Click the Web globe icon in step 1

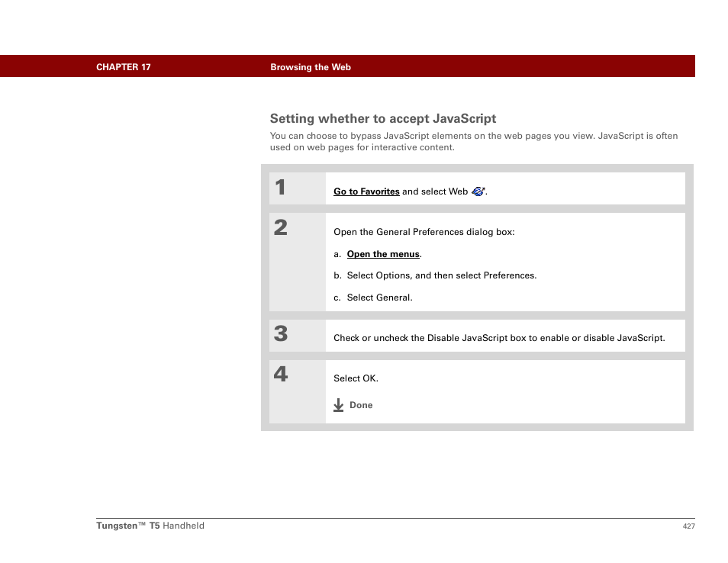click(478, 191)
